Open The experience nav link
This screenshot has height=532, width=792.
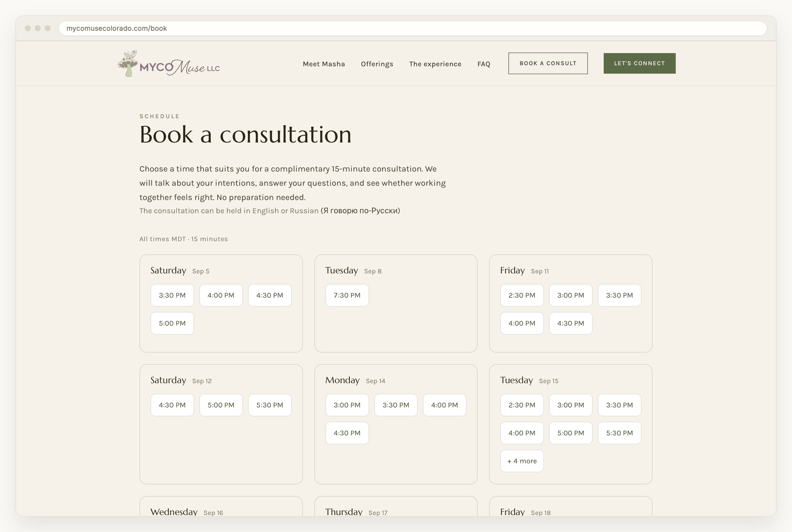pos(435,64)
